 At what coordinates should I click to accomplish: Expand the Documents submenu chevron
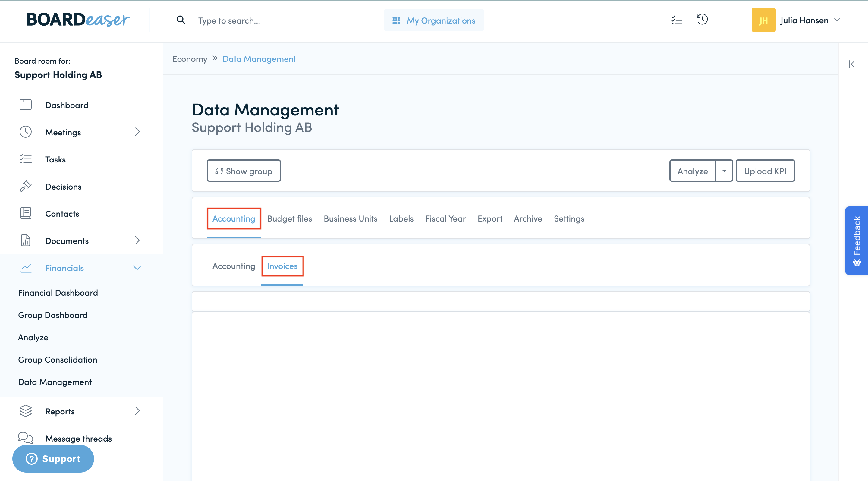(137, 241)
